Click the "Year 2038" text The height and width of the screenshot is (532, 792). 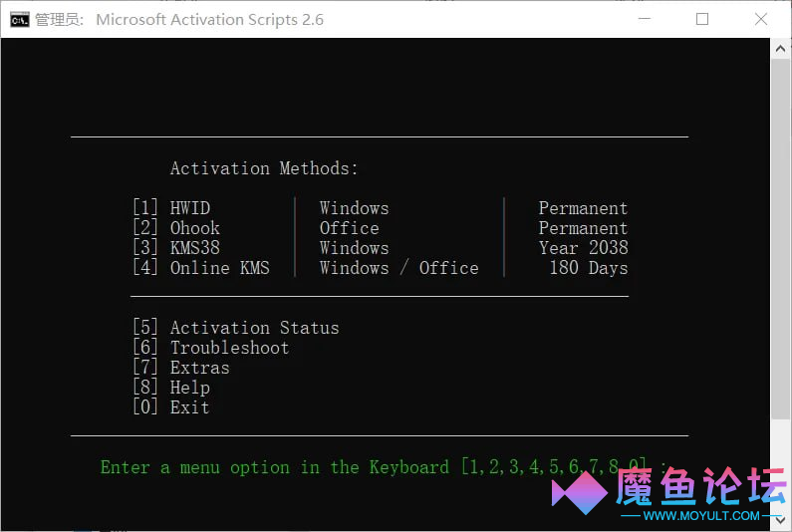point(584,247)
